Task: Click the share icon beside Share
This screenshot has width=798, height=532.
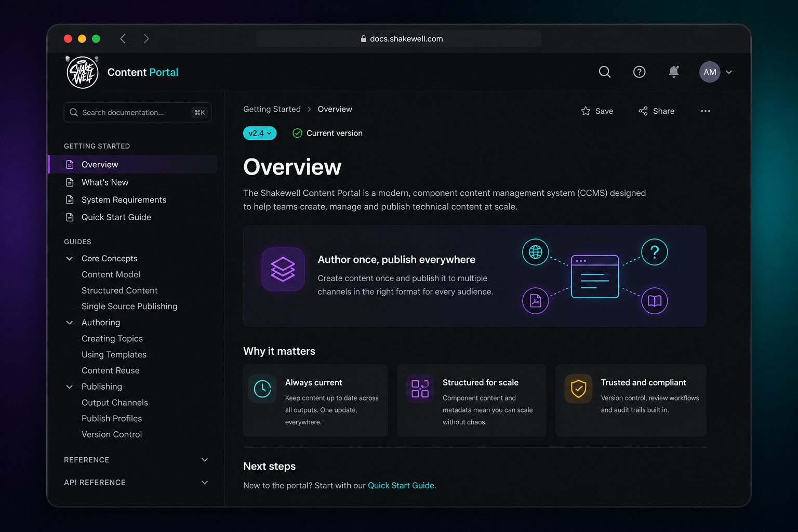Action: click(x=643, y=111)
